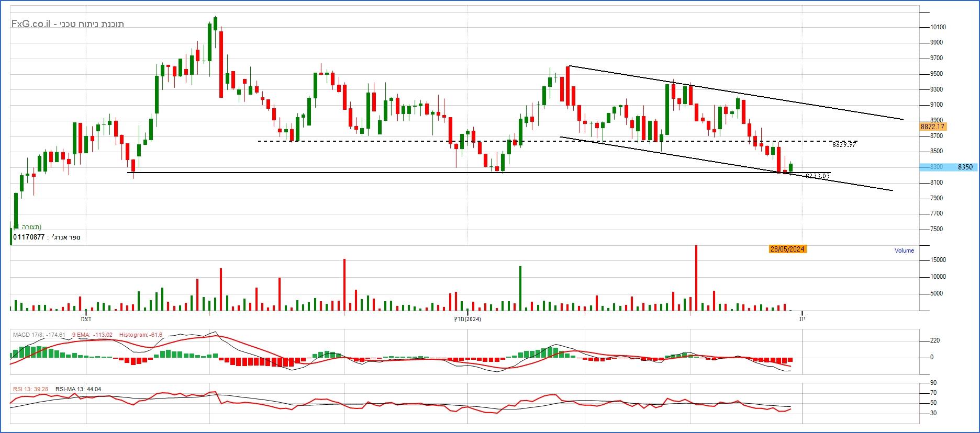This screenshot has height=433, width=980.
Task: Click the tallest red volume bar
Action: coord(696,278)
